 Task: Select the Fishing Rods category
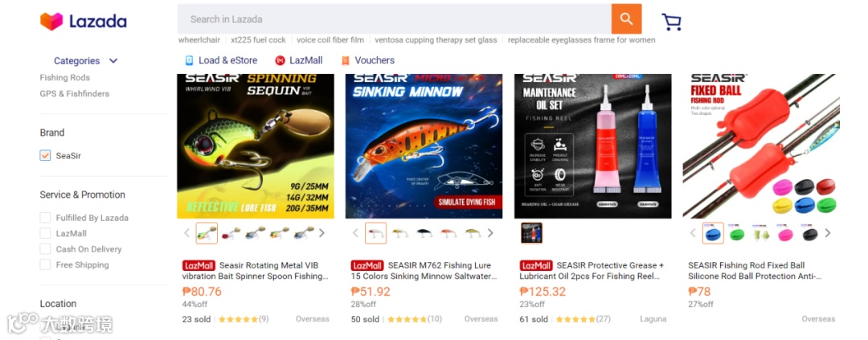65,77
